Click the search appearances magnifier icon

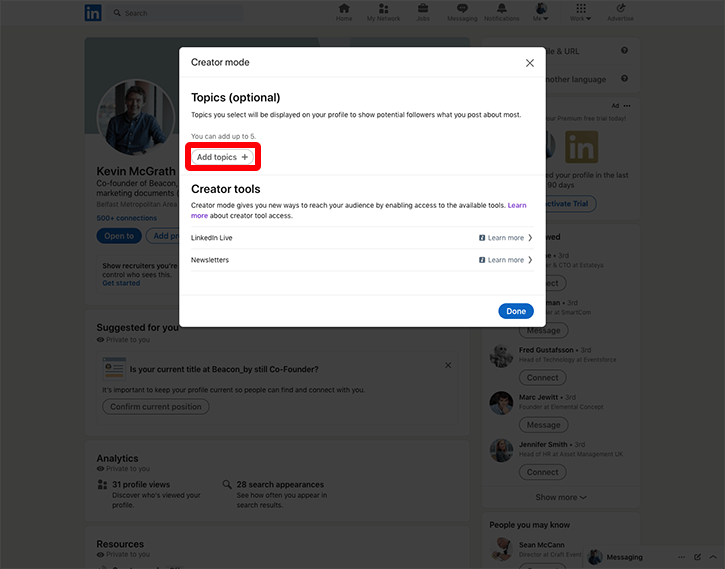pos(227,484)
